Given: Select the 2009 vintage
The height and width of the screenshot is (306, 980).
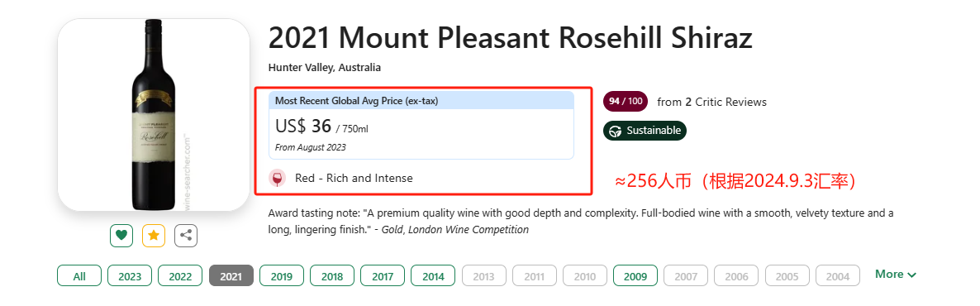Looking at the screenshot, I should pyautogui.click(x=635, y=276).
